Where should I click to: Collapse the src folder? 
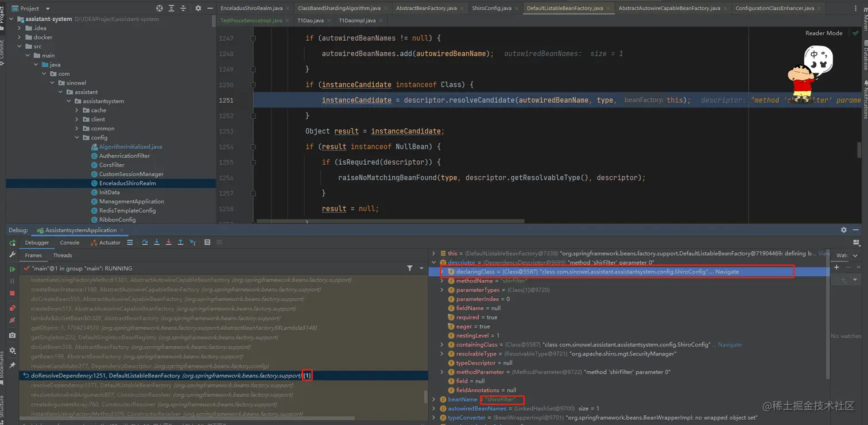point(20,47)
